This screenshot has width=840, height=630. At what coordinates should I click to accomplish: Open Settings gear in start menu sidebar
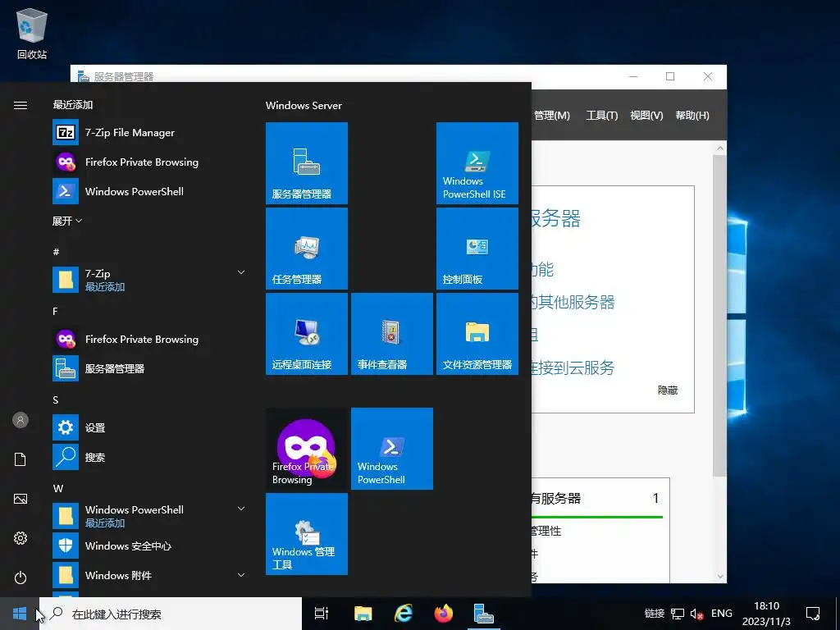point(21,538)
